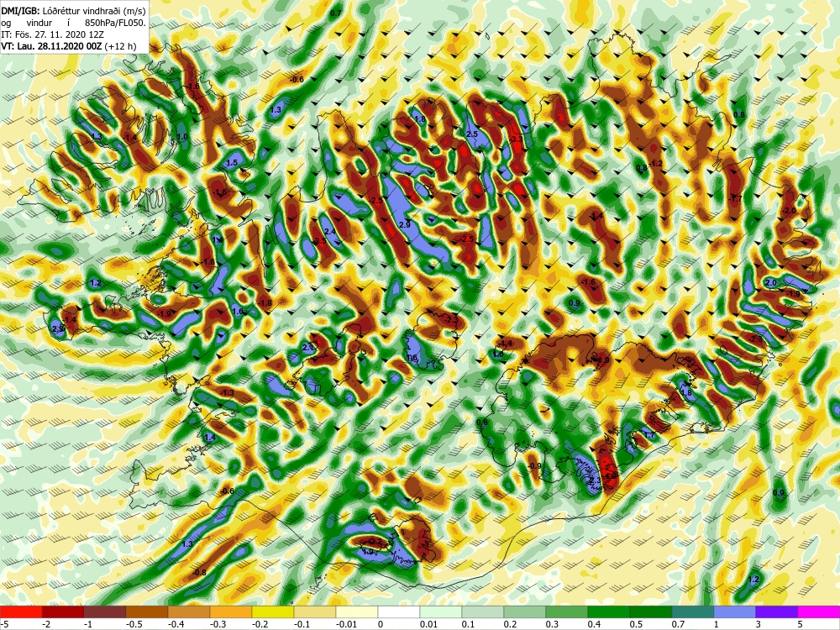Click the "-4.4" value label on the map
This screenshot has height=630, width=840.
(505, 344)
